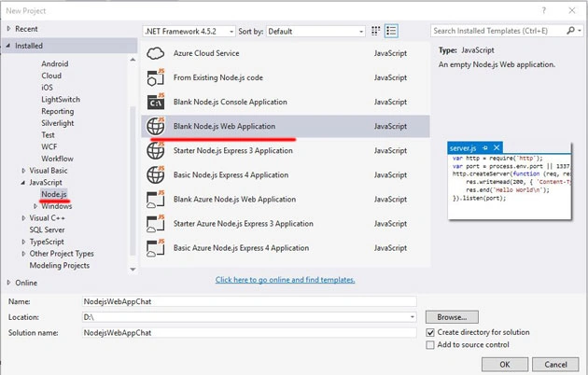Select Blank Azure Node.js Web Application template
588x375 pixels.
pyautogui.click(x=286, y=199)
